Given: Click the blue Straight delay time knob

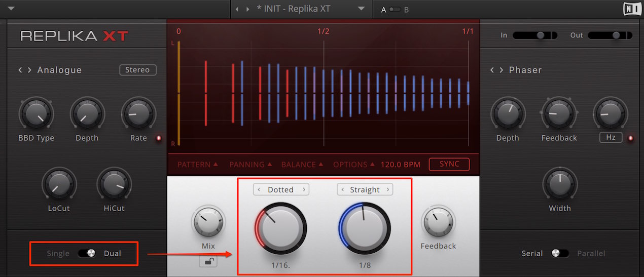Looking at the screenshot, I should pos(365,228).
